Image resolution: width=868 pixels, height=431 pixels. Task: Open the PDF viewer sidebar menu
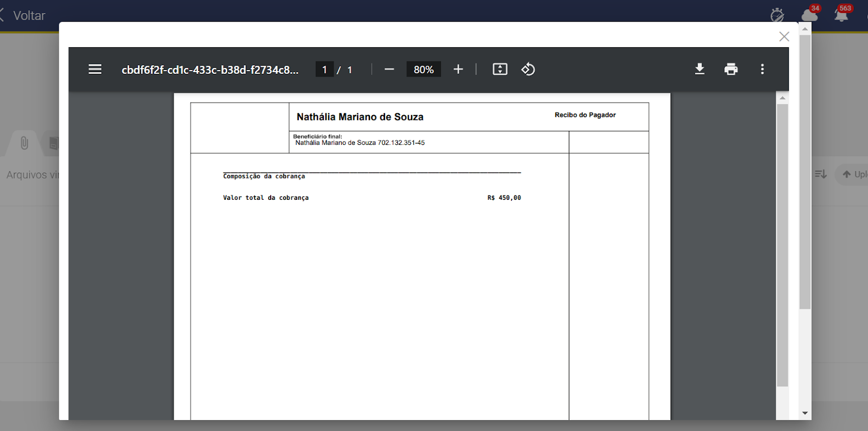point(95,69)
